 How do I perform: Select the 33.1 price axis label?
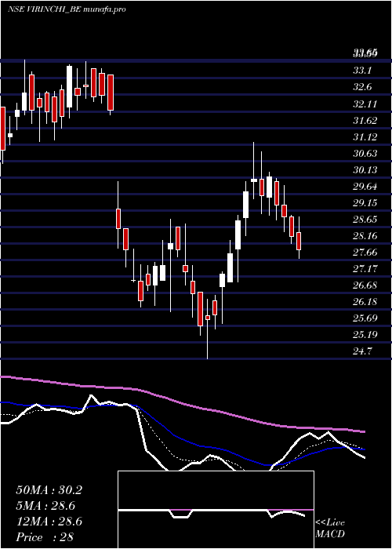(362, 71)
